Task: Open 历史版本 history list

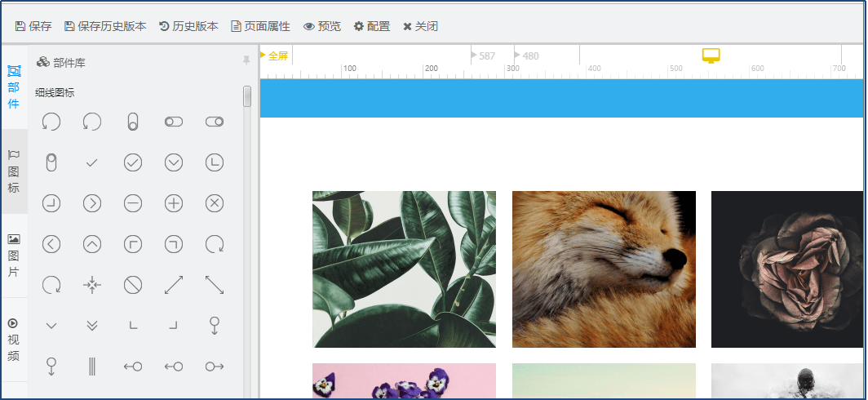Action: click(188, 26)
